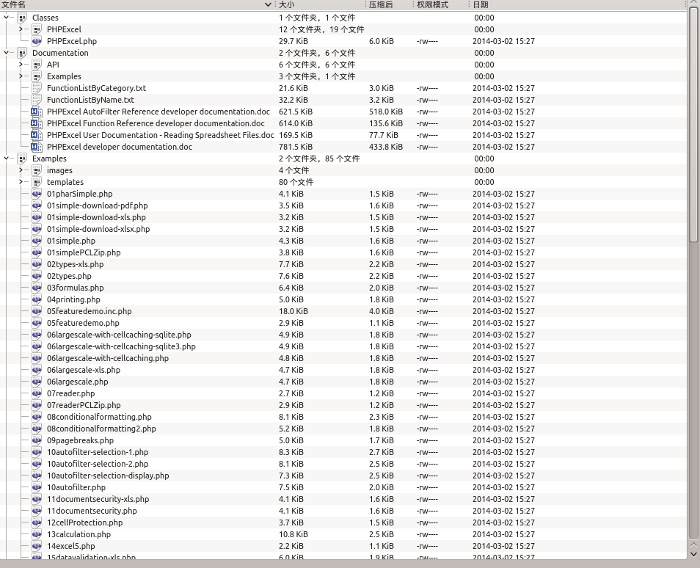Select the 06largescale-xls.php row

pyautogui.click(x=343, y=370)
